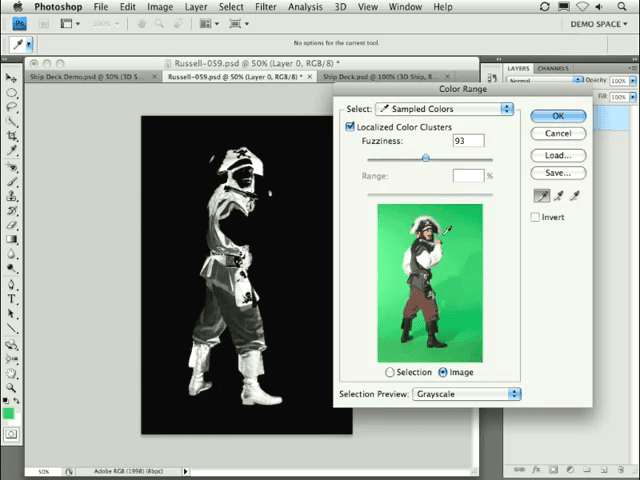Select the Crop tool in the toolbox

click(12, 135)
